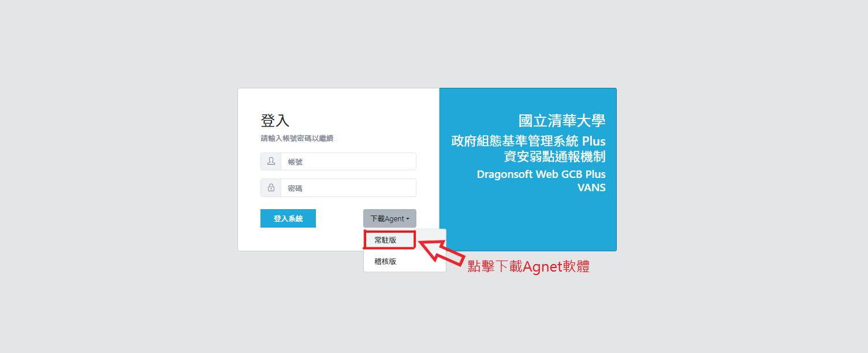Focus the 密碼 password input field
The width and height of the screenshot is (868, 353).
pyautogui.click(x=348, y=188)
